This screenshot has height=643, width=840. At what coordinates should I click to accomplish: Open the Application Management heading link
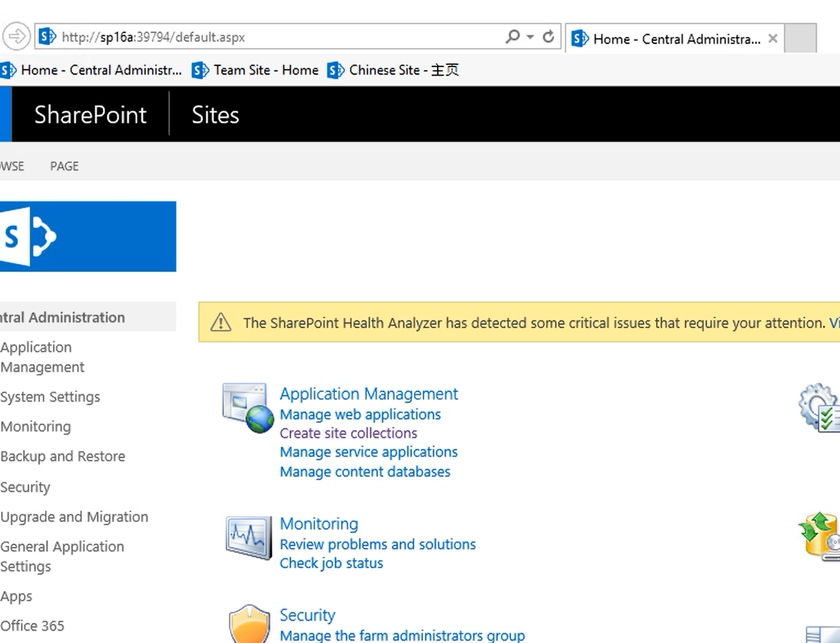[x=369, y=394]
